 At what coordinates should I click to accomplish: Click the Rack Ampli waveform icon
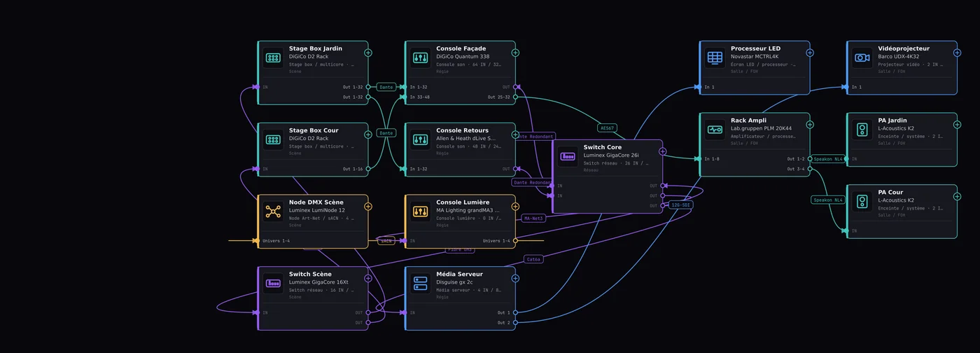tap(715, 130)
